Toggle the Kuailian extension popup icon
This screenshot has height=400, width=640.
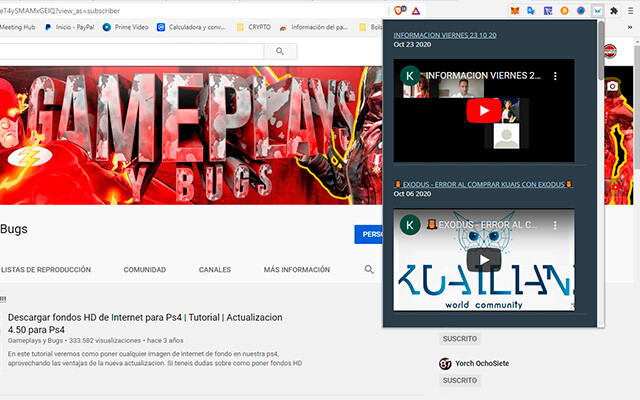[597, 11]
